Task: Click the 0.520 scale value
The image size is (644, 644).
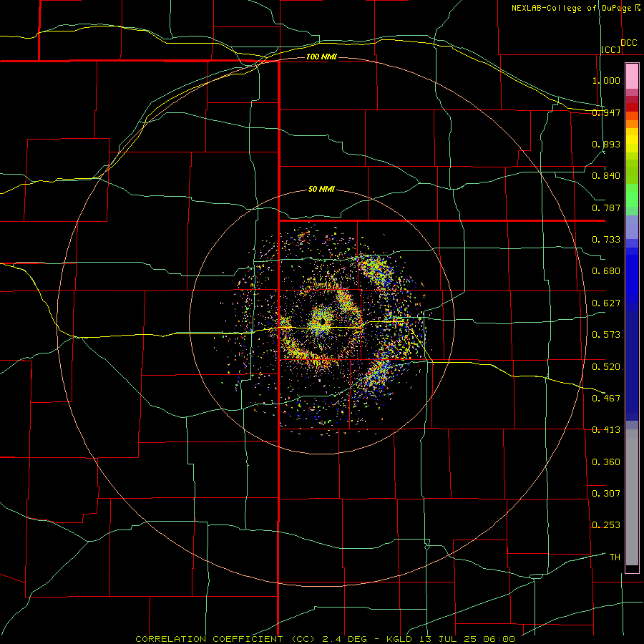Action: coord(606,367)
